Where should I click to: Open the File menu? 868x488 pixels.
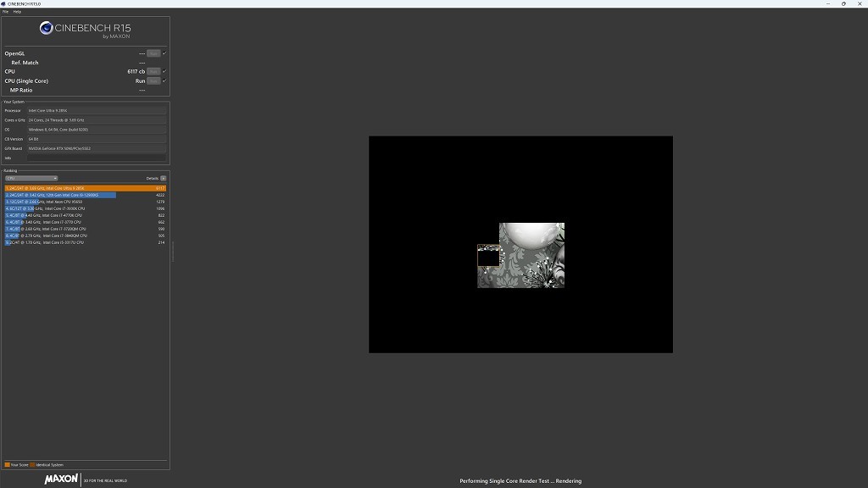click(x=6, y=12)
